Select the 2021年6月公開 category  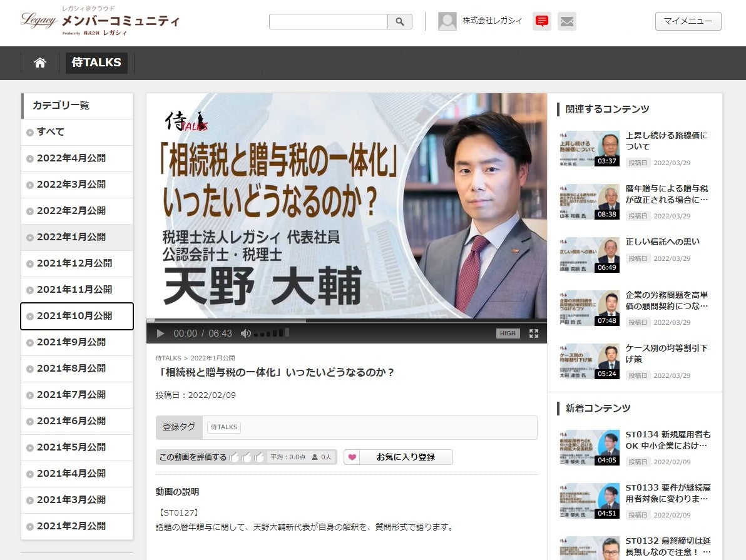(x=77, y=421)
